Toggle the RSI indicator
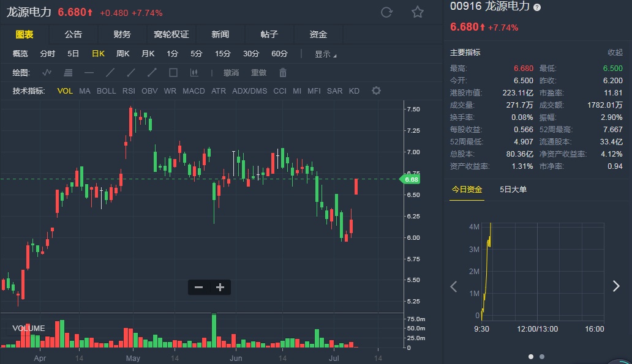Screen dimensions: 632x364 pos(129,91)
